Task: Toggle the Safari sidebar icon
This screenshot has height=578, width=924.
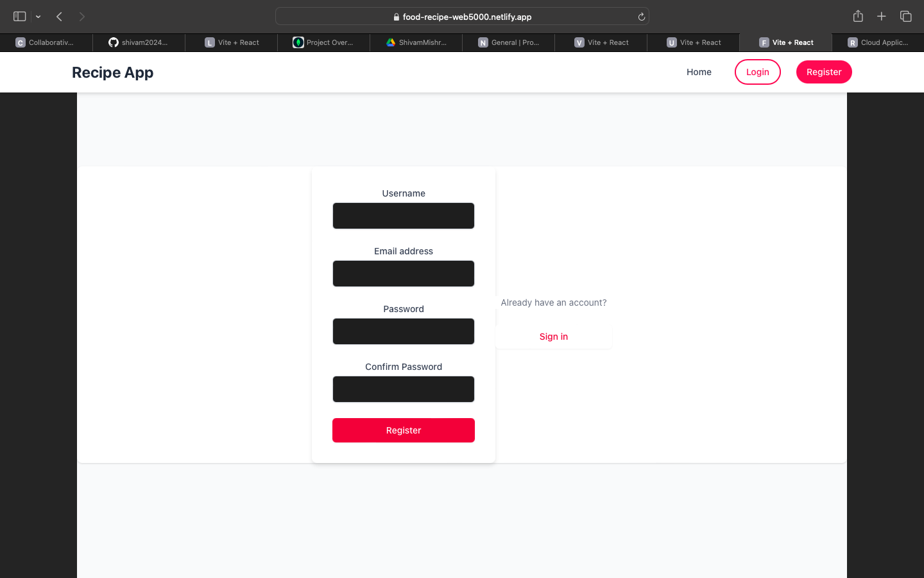Action: tap(19, 17)
